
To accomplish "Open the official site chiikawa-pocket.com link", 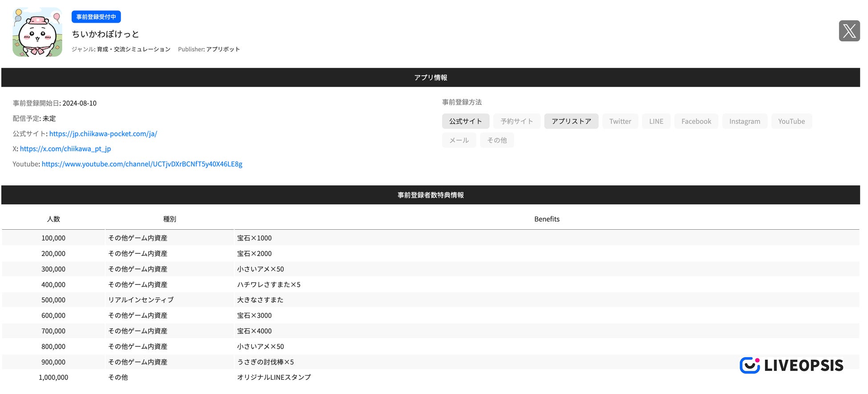I will [x=103, y=134].
